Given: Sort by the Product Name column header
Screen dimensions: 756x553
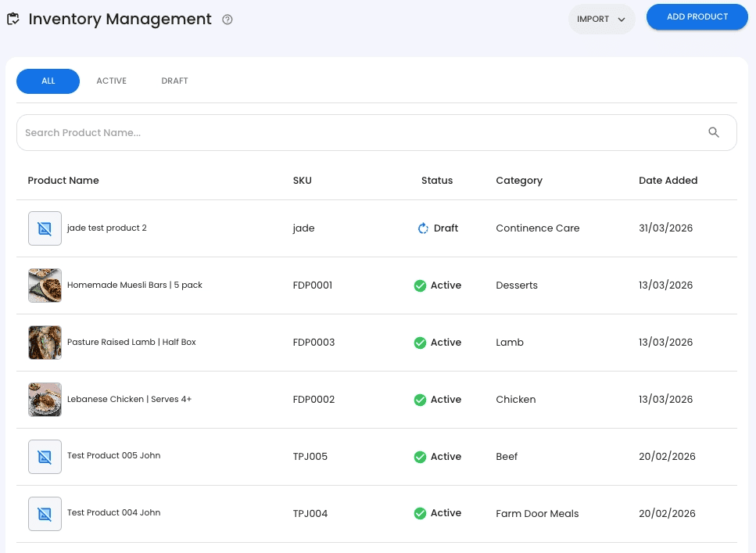Looking at the screenshot, I should [x=63, y=180].
